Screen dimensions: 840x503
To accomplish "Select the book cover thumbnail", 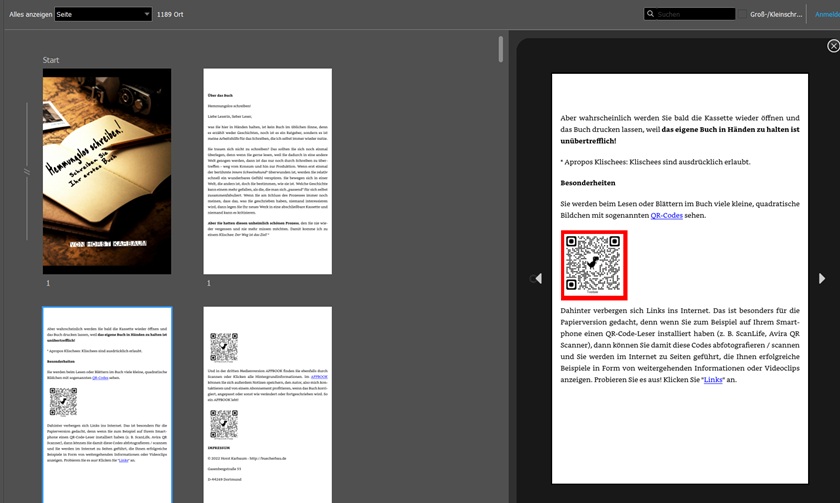I will [x=107, y=171].
